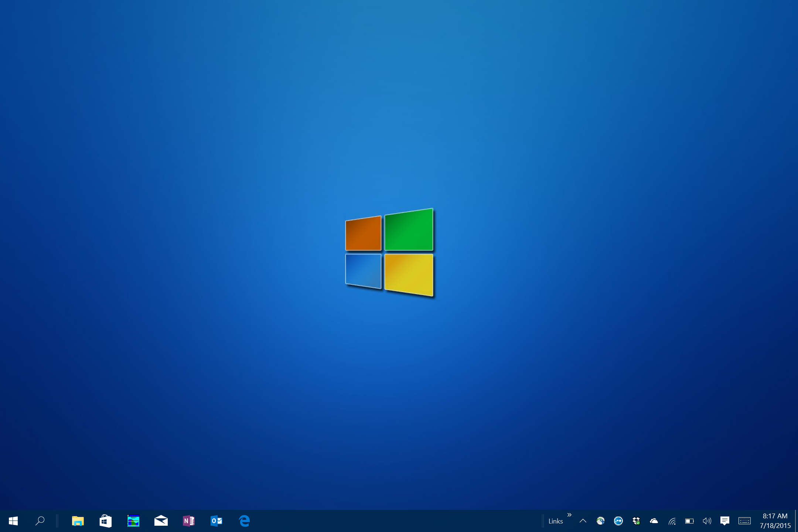The image size is (798, 532).
Task: Expand the Links toolbar double chevron
Action: (x=569, y=515)
